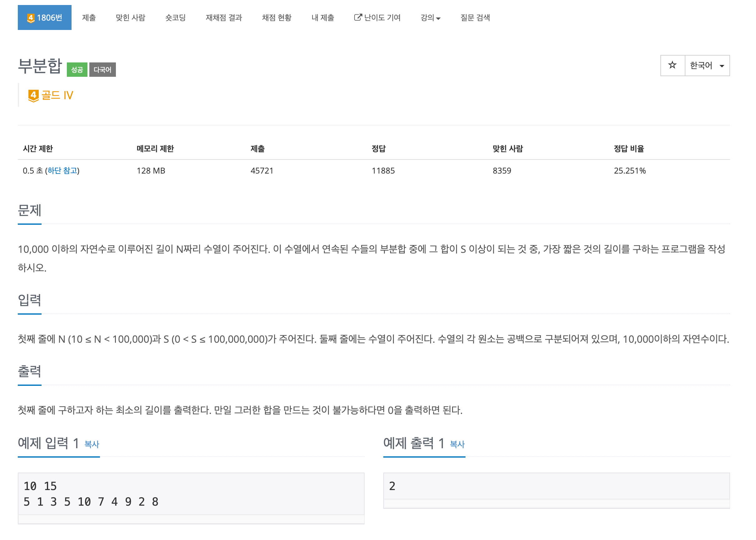This screenshot has width=756, height=540.
Task: Click the 하단 참고 link
Action: [x=62, y=170]
